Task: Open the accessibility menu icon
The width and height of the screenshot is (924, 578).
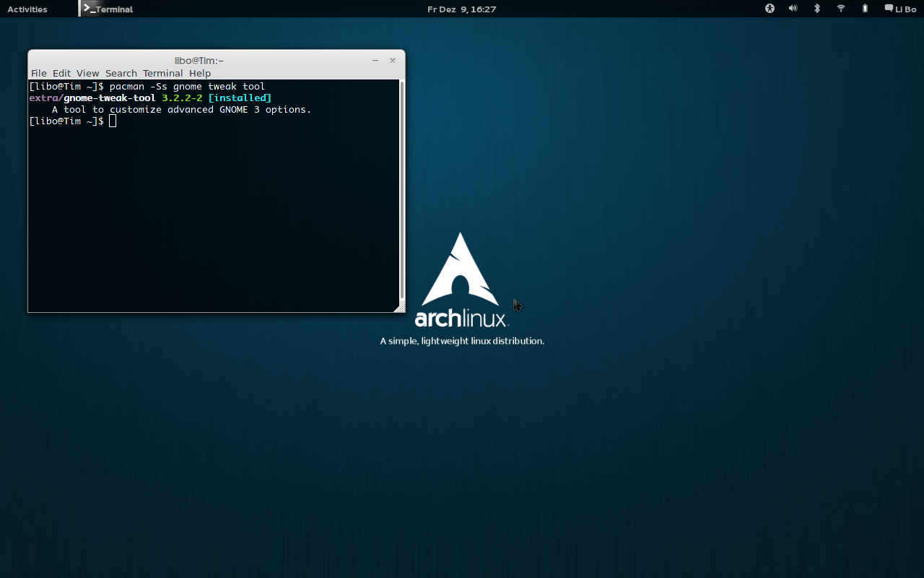Action: [770, 9]
